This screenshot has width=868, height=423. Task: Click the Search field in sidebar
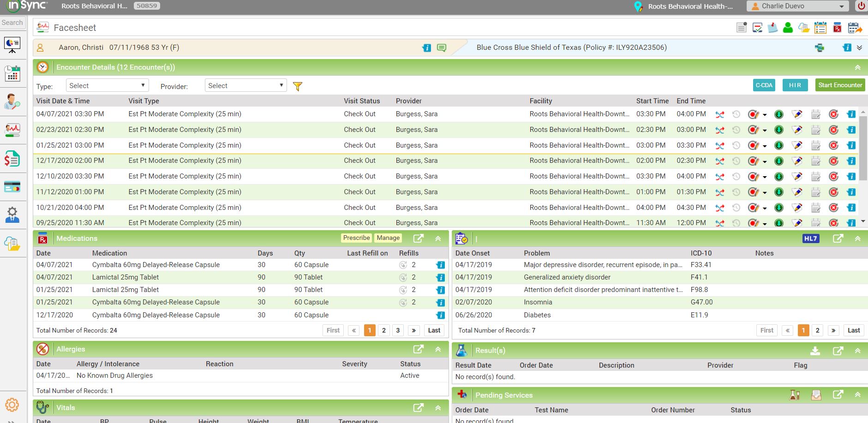(12, 23)
